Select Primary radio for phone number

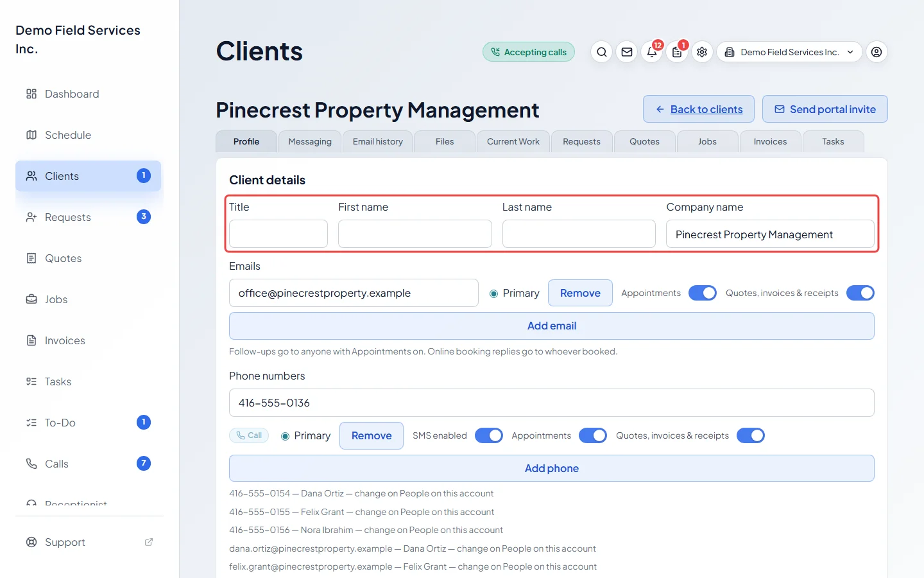(x=285, y=436)
